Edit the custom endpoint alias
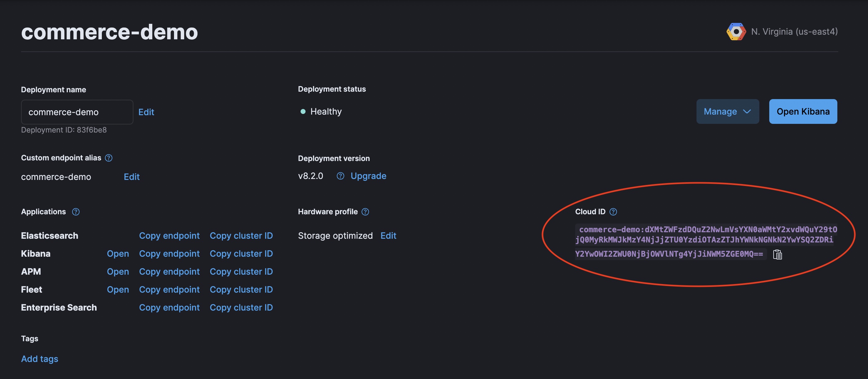 (x=132, y=177)
